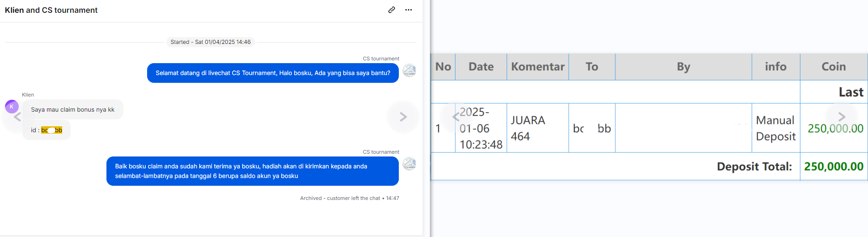Click the purple K client avatar
The height and width of the screenshot is (237, 868).
(x=12, y=107)
